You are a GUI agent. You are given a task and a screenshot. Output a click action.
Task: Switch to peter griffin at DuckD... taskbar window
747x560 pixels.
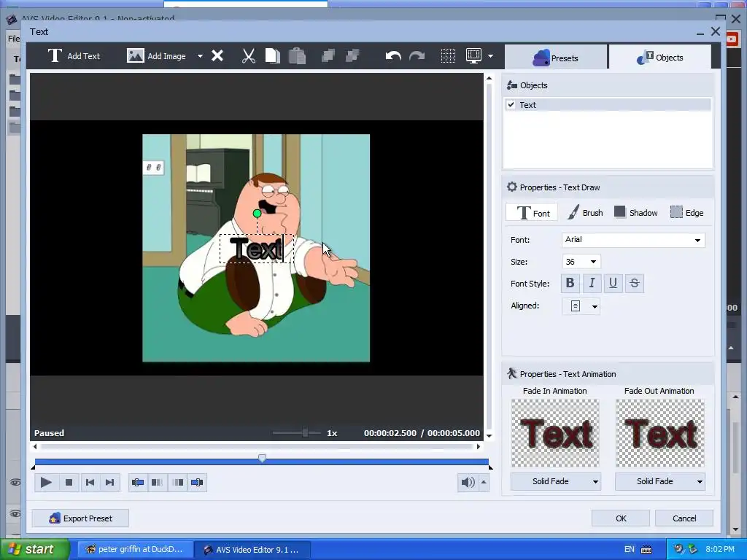point(135,549)
